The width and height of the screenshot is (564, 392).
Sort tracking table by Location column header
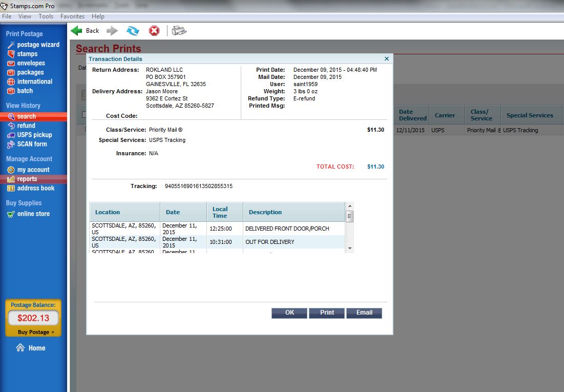point(108,212)
